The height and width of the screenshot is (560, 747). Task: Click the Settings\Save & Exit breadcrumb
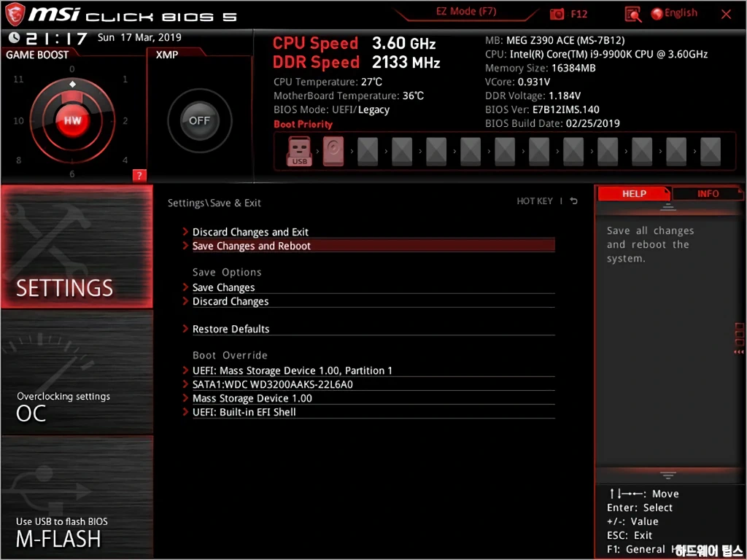click(214, 203)
